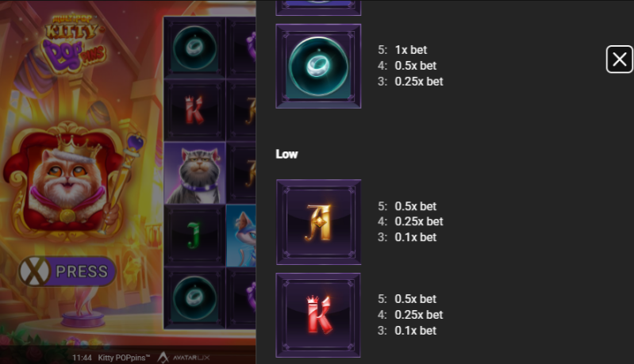Click the 11:44 clock in footer
The image size is (634, 364).
coord(82,358)
